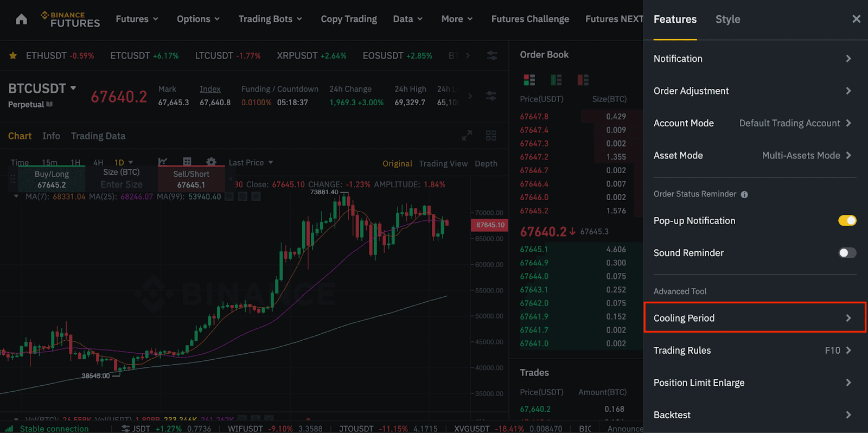Open the Trading Data tab
Screen dimensions: 868x433
click(x=98, y=136)
